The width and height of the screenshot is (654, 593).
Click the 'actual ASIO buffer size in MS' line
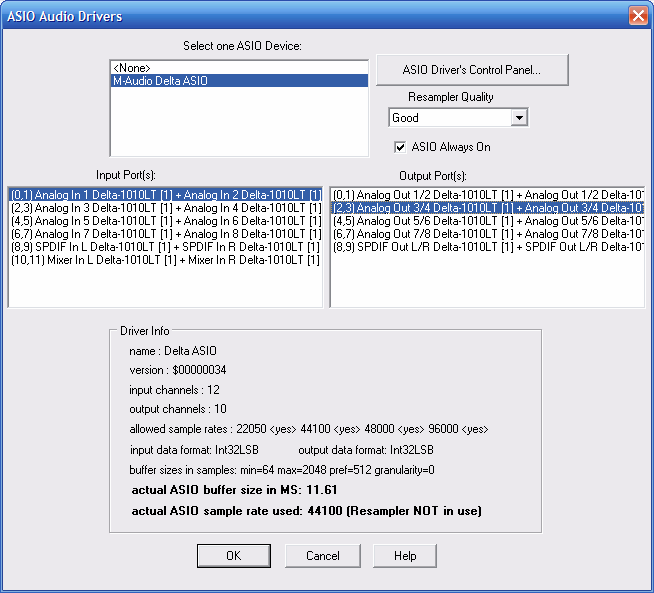pos(234,490)
